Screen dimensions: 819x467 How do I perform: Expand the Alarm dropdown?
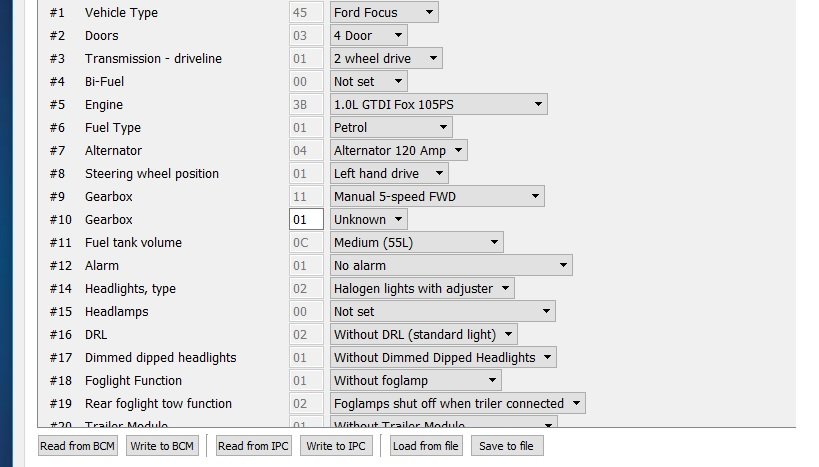coord(451,266)
